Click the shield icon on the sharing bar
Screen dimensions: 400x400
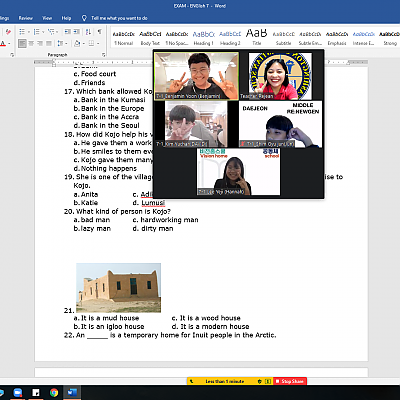[260, 381]
